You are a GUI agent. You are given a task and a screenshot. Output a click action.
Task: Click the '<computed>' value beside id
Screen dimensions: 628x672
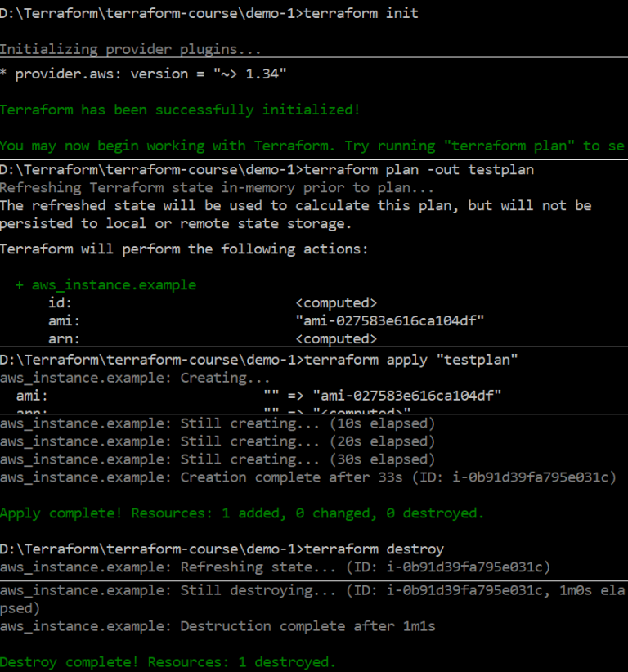(x=336, y=303)
